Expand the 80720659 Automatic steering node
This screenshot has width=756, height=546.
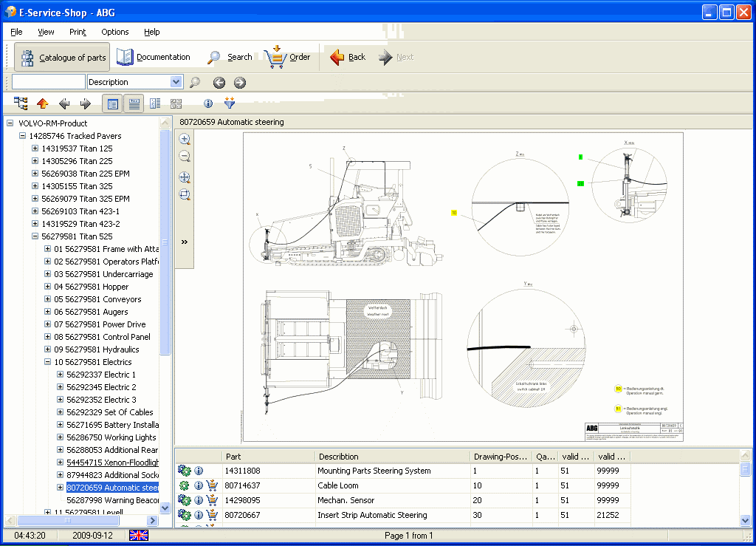[60, 487]
